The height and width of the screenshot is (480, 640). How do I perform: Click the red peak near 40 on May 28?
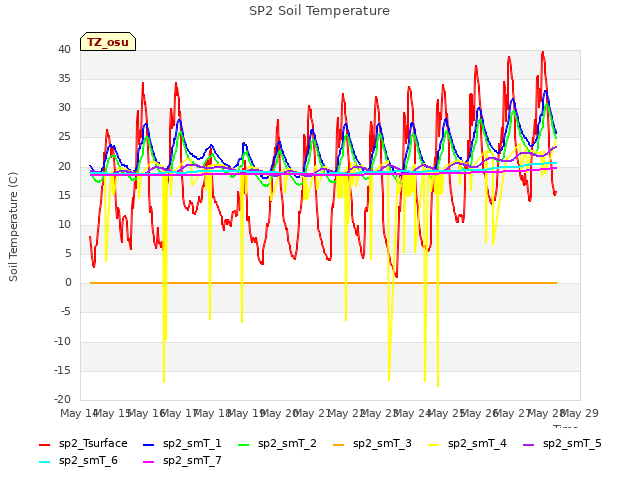[x=542, y=52]
